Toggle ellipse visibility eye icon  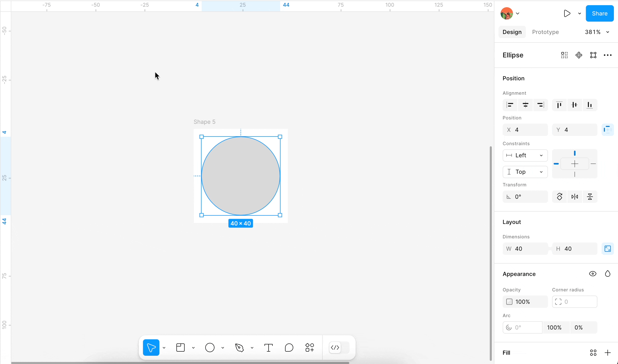[593, 274]
